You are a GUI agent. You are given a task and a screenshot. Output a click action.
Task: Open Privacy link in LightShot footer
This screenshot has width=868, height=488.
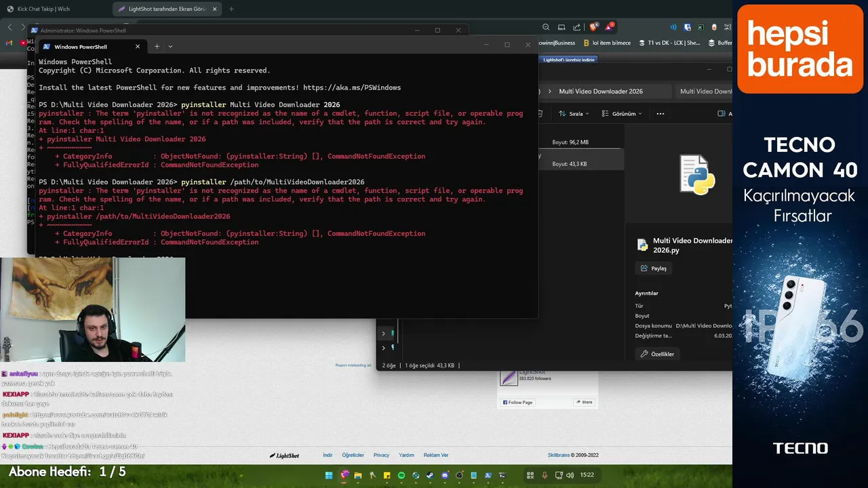pos(381,455)
